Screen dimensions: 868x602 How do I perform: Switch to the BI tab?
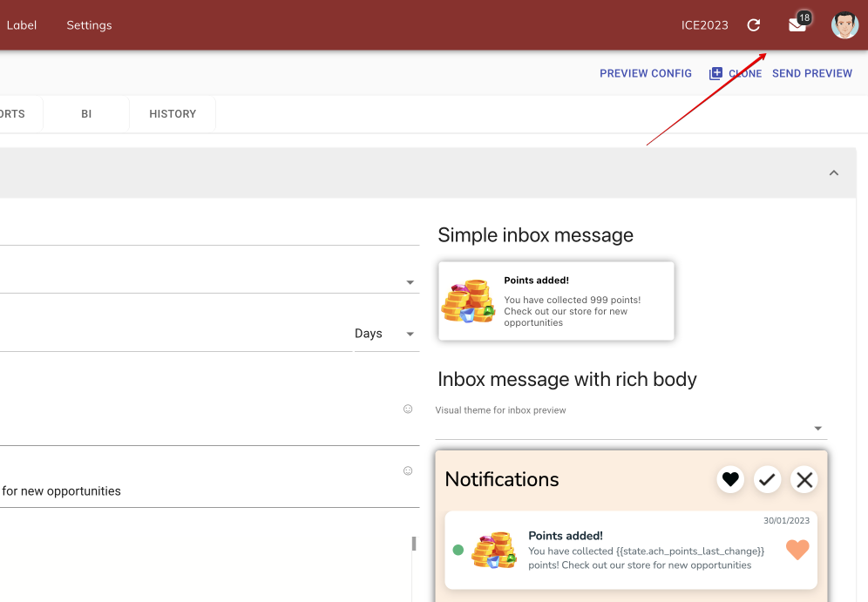tap(86, 114)
